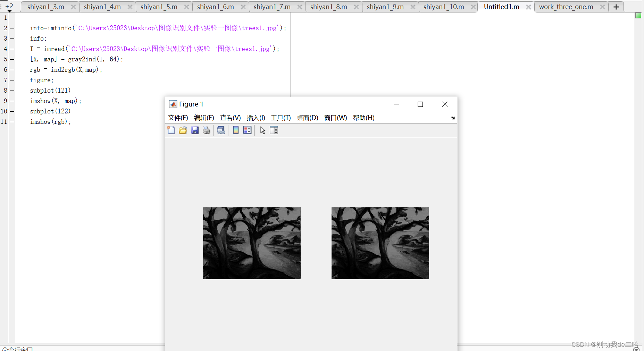Set a breakpoint on line 6 dash
The height and width of the screenshot is (351, 644).
point(12,70)
